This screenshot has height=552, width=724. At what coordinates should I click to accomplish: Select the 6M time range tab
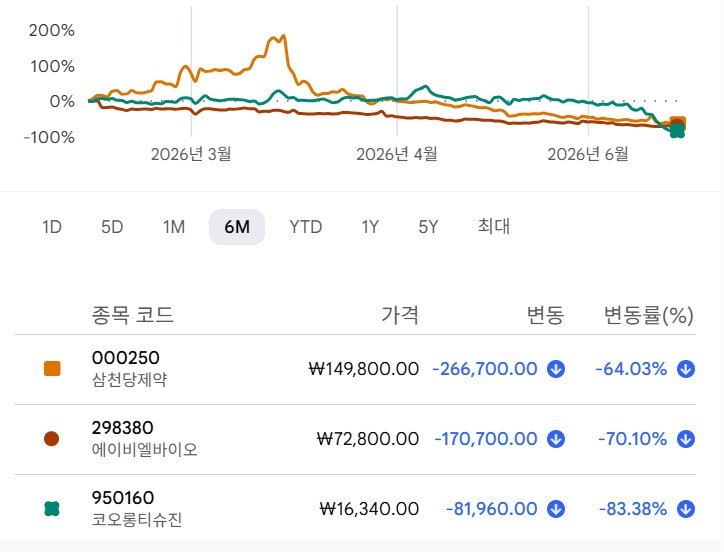237,227
